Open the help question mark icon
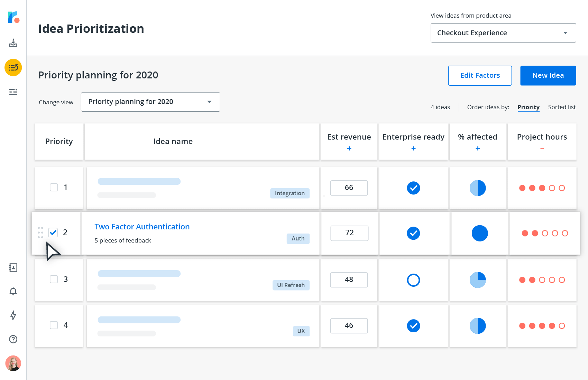Viewport: 588px width, 380px height. pos(13,339)
